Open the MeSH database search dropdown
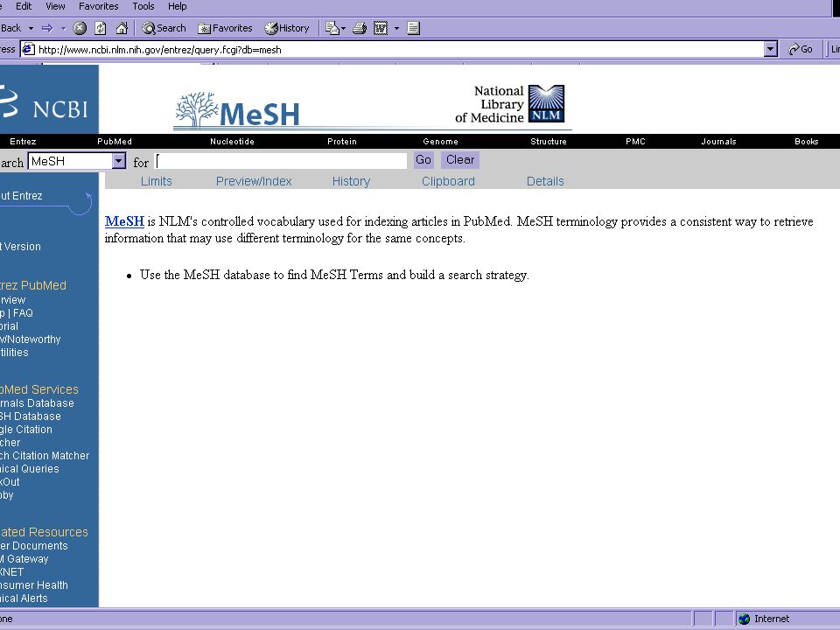This screenshot has height=630, width=840. pos(119,161)
